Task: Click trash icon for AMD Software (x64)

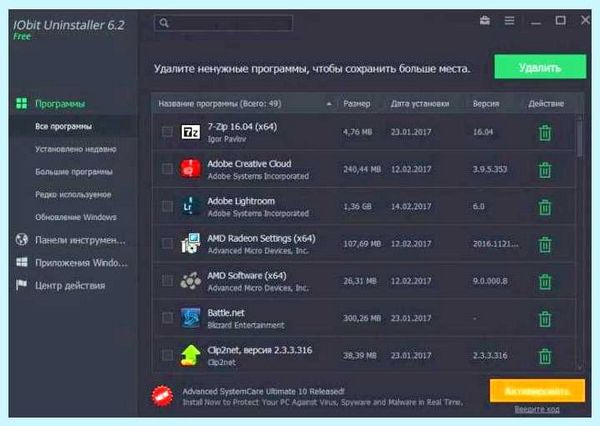Action: [545, 281]
